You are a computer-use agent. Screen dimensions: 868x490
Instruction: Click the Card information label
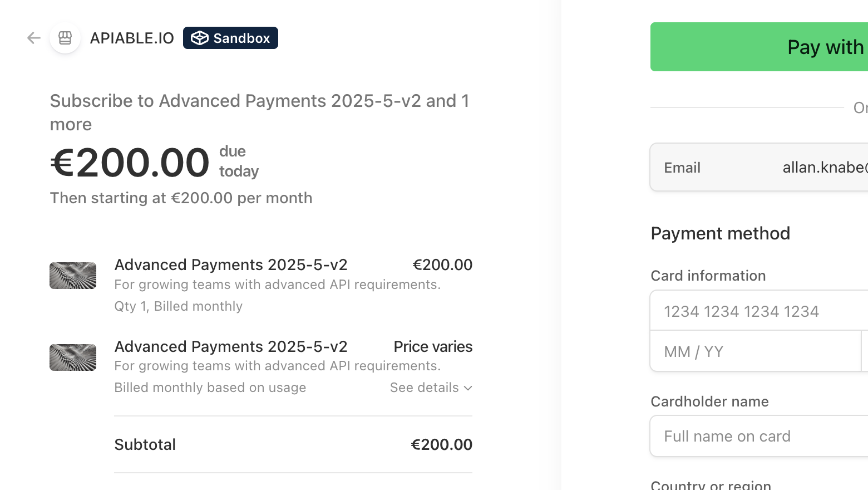tap(708, 276)
